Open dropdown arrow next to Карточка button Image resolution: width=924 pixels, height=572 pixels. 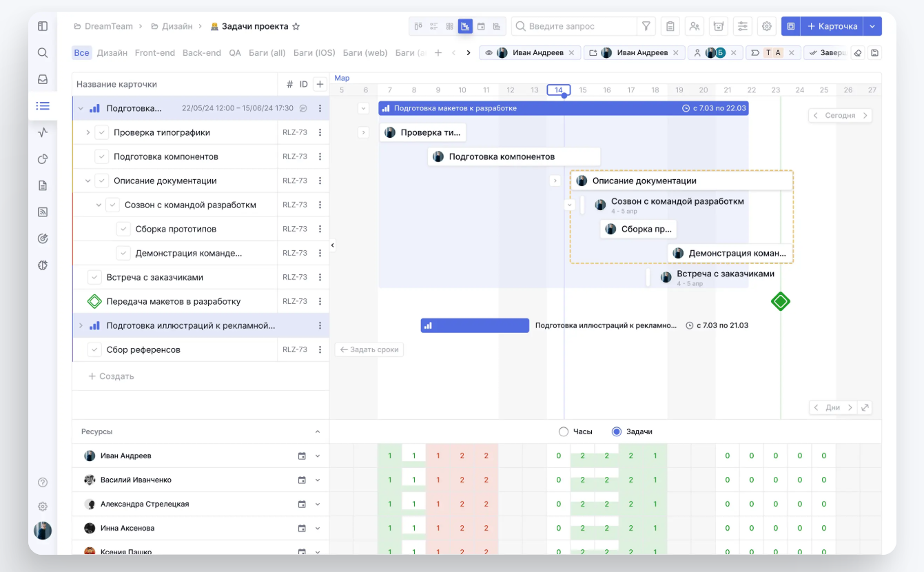point(872,26)
